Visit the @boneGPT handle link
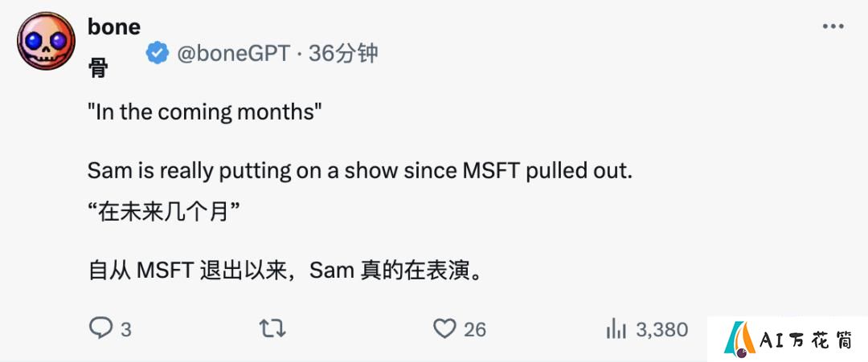 click(233, 53)
